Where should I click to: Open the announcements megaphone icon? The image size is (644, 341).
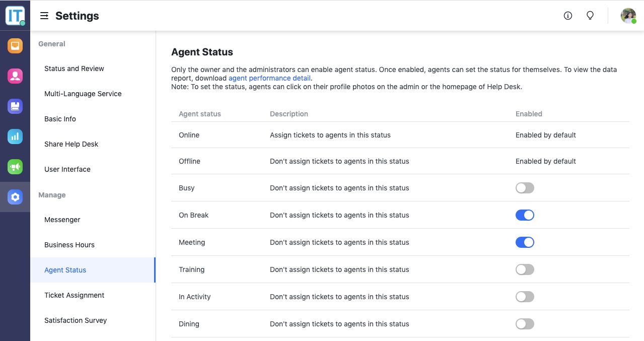pos(15,166)
